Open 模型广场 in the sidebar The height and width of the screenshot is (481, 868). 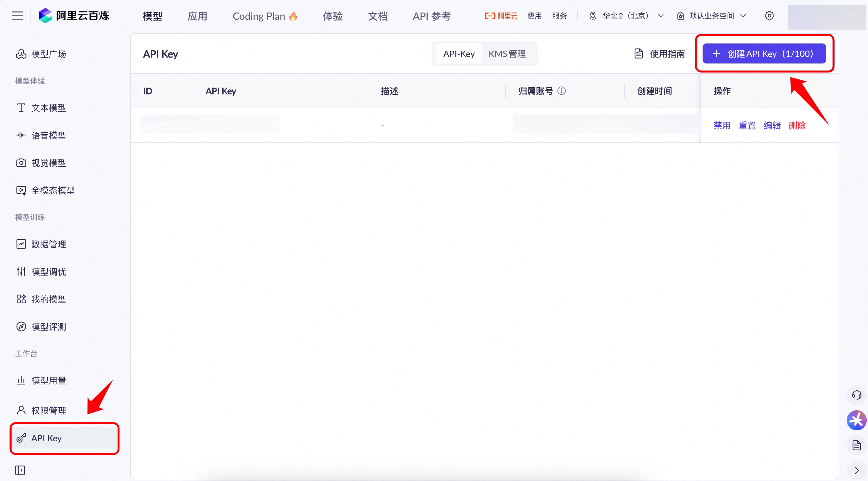(48, 54)
